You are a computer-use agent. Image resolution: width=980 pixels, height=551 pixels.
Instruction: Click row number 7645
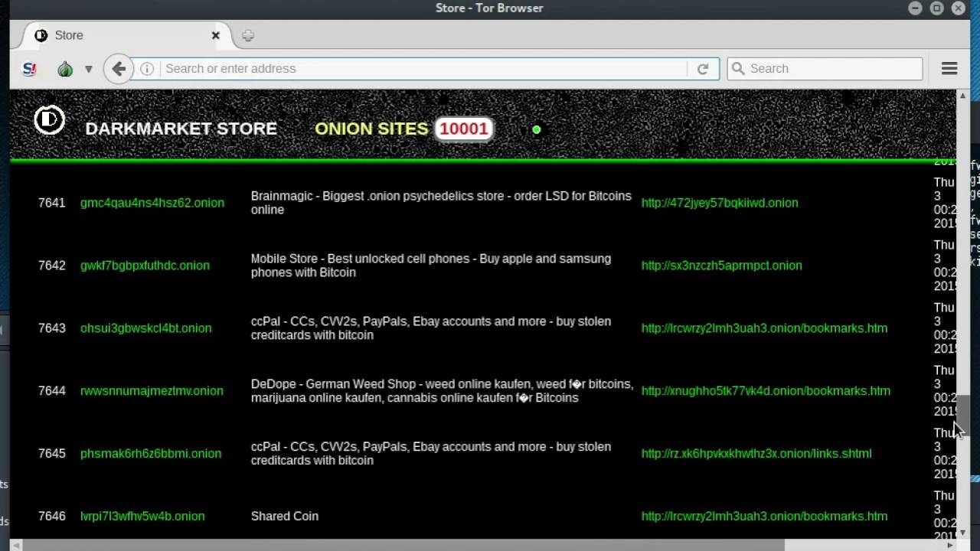[x=52, y=454]
